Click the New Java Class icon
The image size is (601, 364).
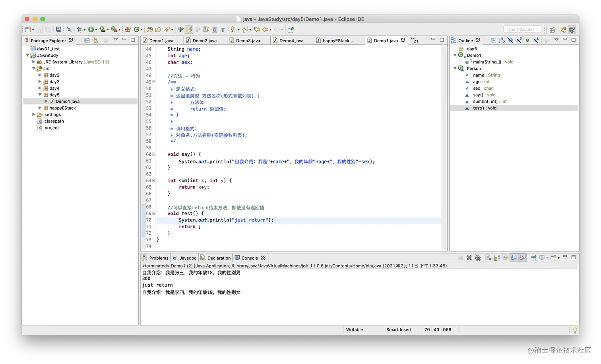point(137,29)
